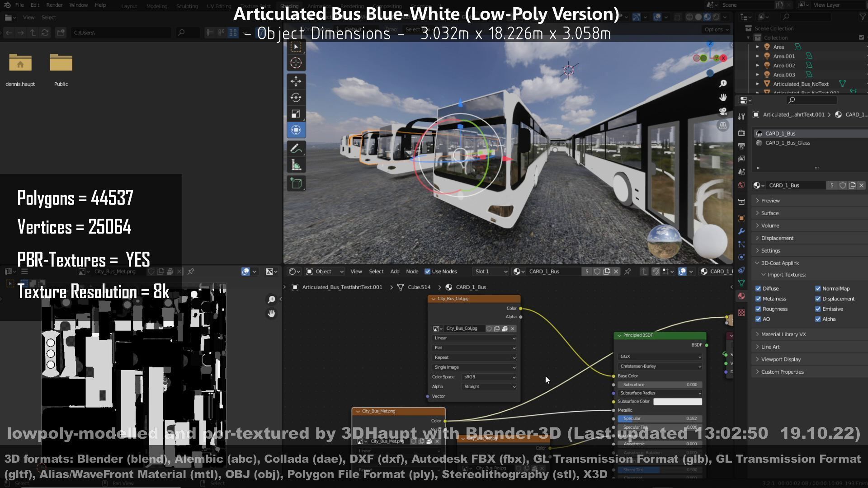Activate the Rotate tool

point(296,98)
